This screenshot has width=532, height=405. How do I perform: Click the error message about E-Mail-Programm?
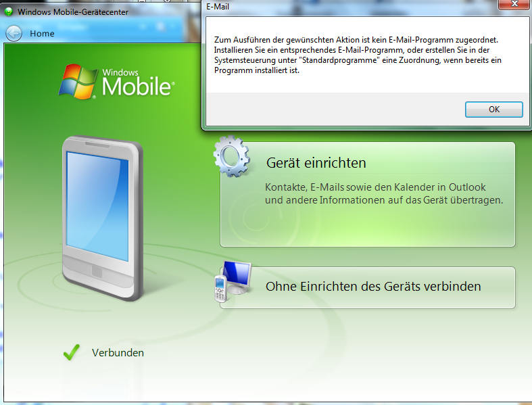(x=358, y=55)
